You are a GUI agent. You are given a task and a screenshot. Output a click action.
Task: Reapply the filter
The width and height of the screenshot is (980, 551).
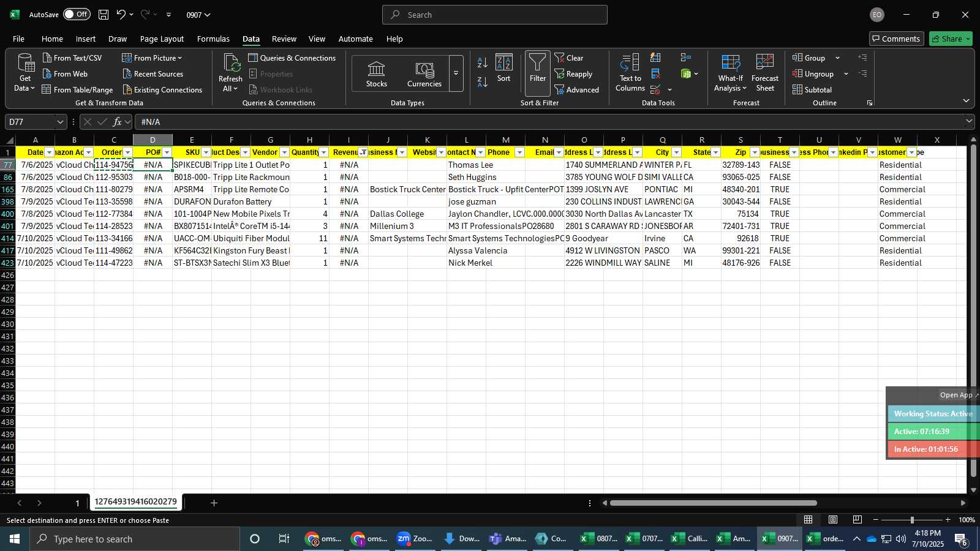(x=574, y=73)
